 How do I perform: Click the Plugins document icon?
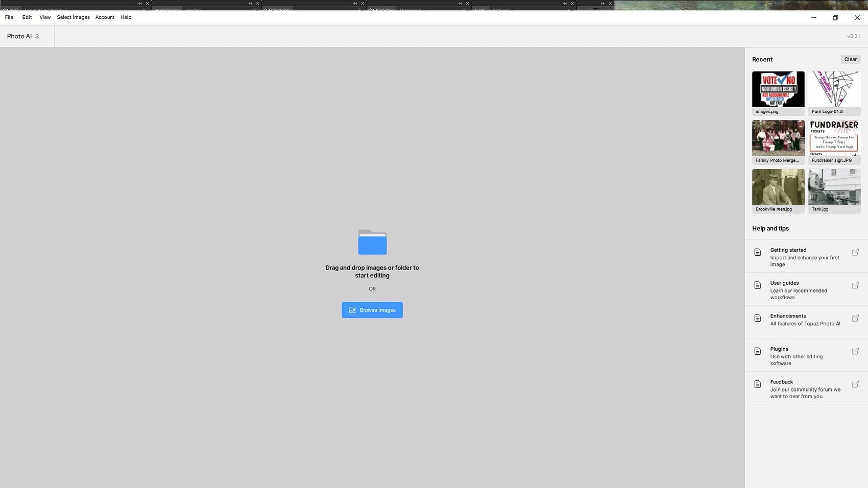click(x=758, y=351)
